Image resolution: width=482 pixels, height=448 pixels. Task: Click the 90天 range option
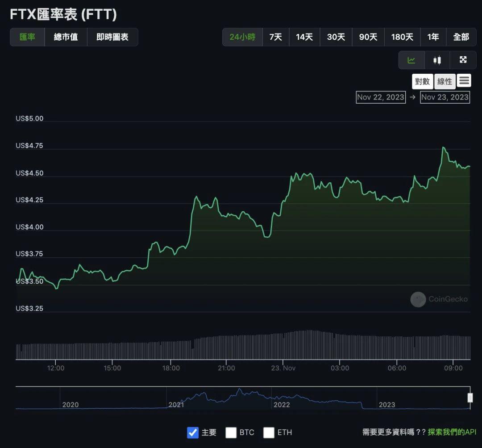tap(368, 37)
